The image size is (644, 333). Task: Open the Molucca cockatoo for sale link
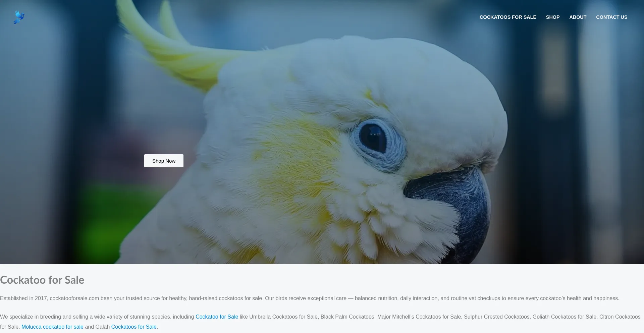pos(52,327)
